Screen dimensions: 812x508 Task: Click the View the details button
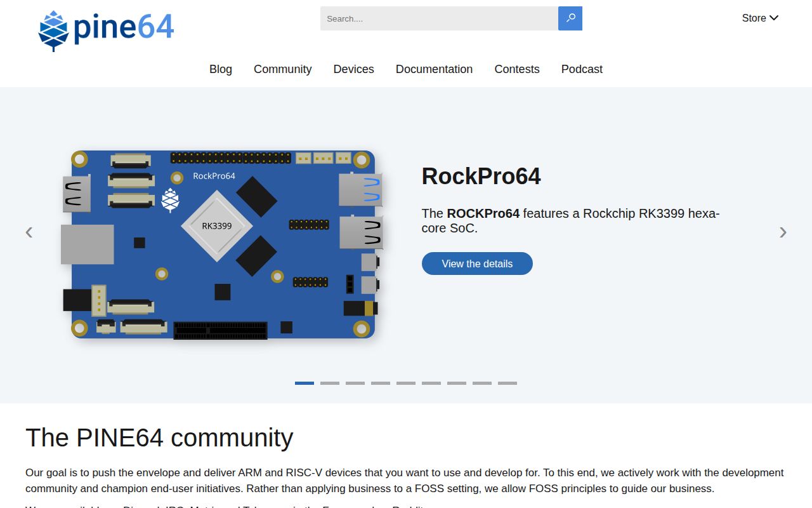(477, 264)
